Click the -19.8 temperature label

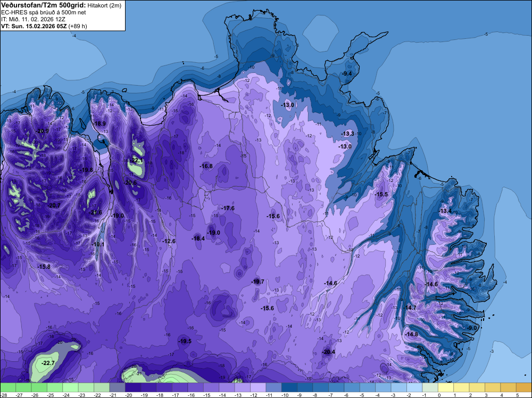click(87, 170)
